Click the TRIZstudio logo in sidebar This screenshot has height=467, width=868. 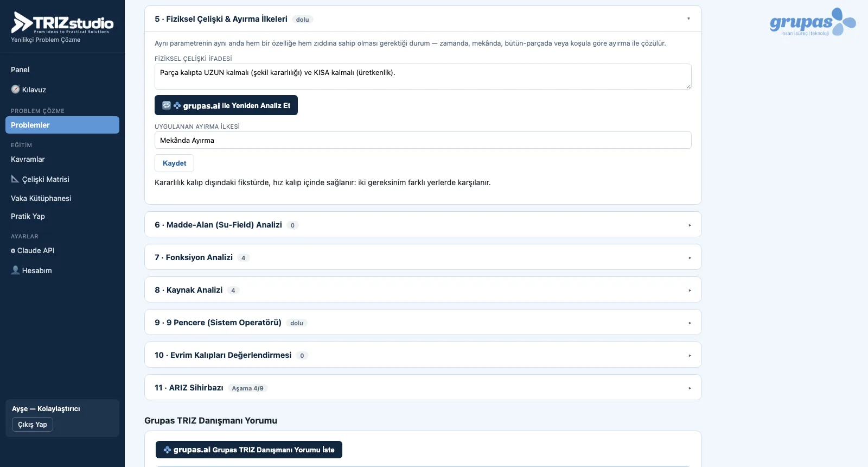click(x=62, y=23)
